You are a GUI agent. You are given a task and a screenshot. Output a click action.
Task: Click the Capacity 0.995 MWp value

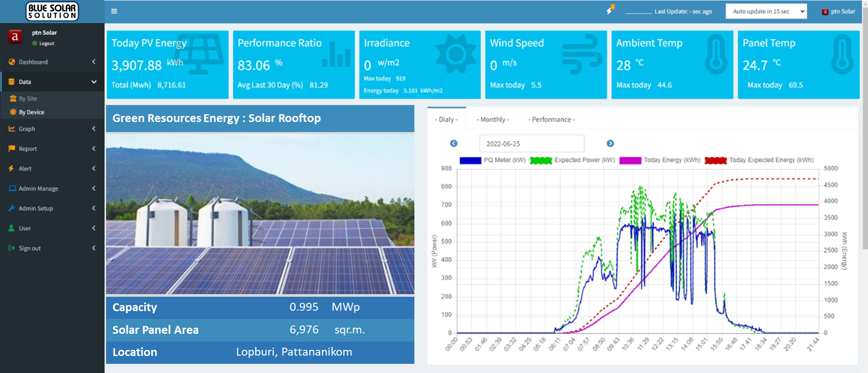pos(324,307)
